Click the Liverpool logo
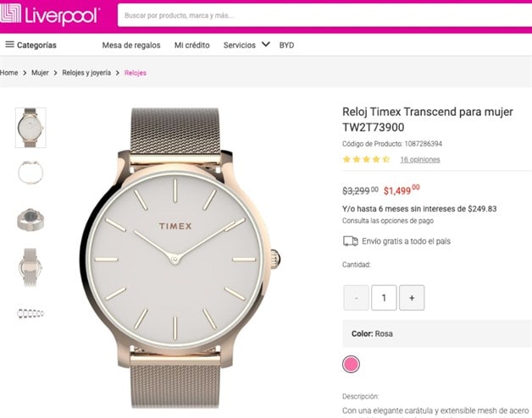 coord(53,15)
